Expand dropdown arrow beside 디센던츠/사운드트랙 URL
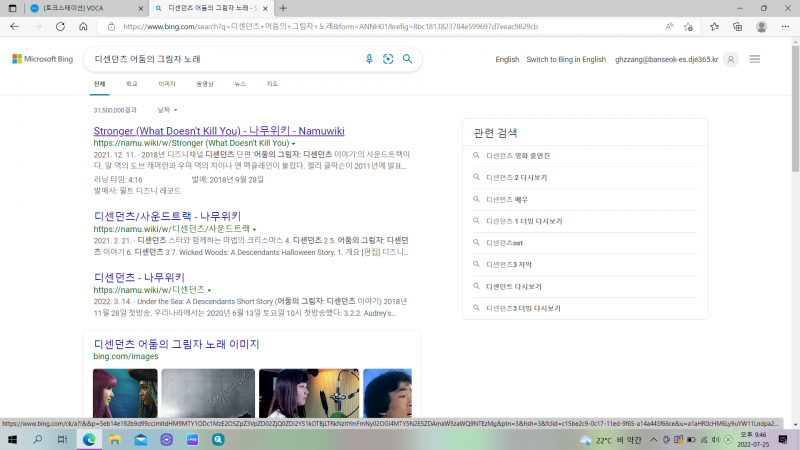 (255, 229)
